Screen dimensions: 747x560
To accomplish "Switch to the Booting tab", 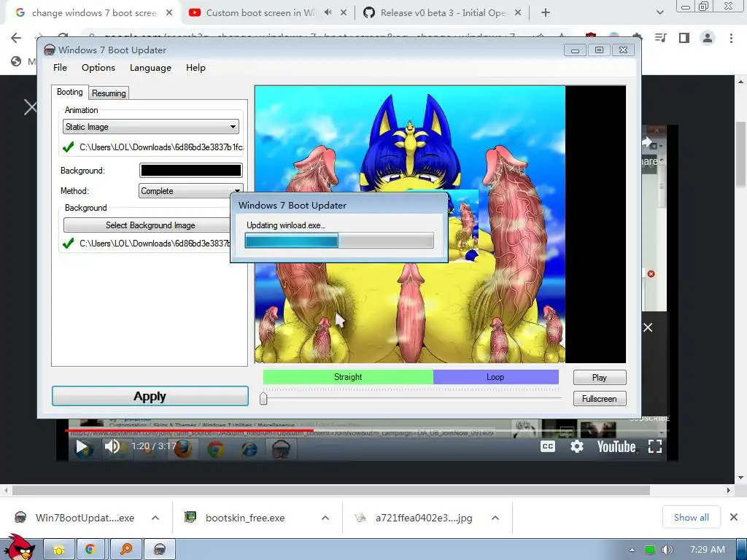I will pyautogui.click(x=69, y=92).
